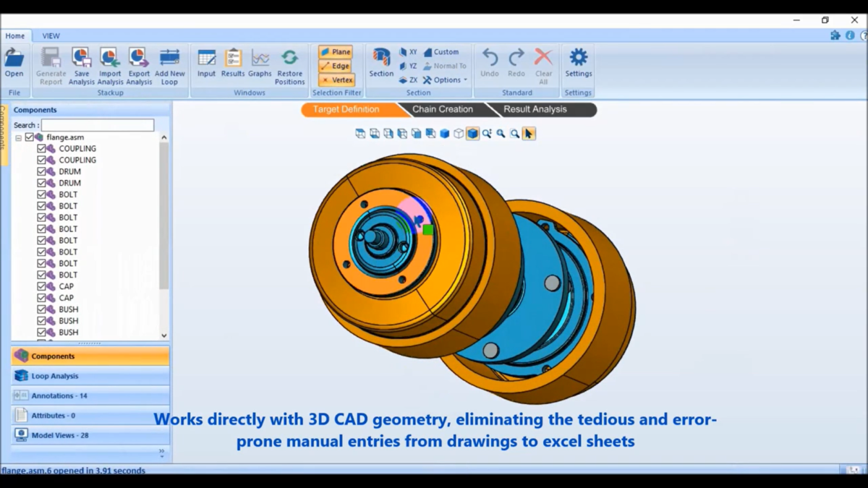Go to the Chain Creation step tab

(442, 110)
